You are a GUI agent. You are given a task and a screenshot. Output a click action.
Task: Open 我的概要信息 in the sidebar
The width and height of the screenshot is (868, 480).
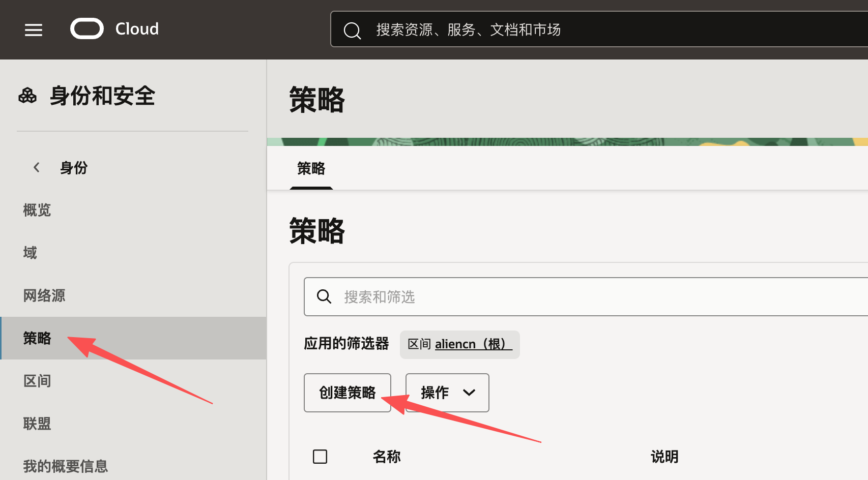point(66,466)
